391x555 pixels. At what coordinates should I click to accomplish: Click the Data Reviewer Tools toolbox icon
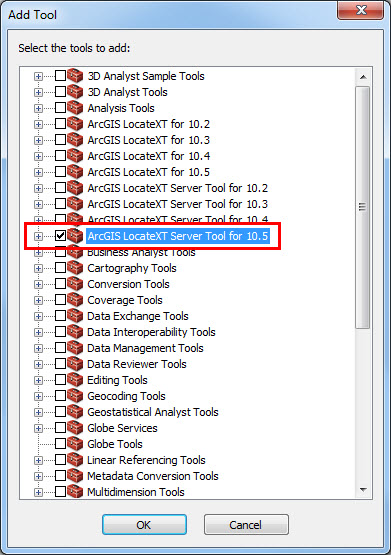(x=75, y=364)
